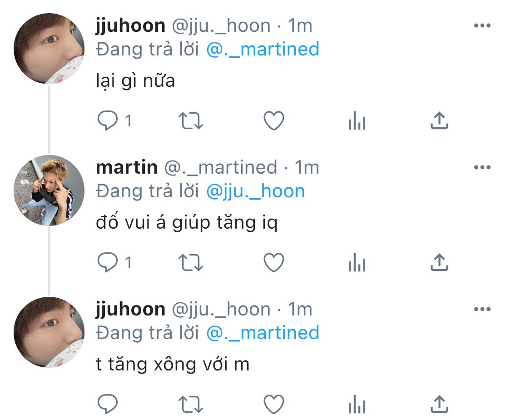Like the "t tăng xông với m" tweet

(274, 405)
